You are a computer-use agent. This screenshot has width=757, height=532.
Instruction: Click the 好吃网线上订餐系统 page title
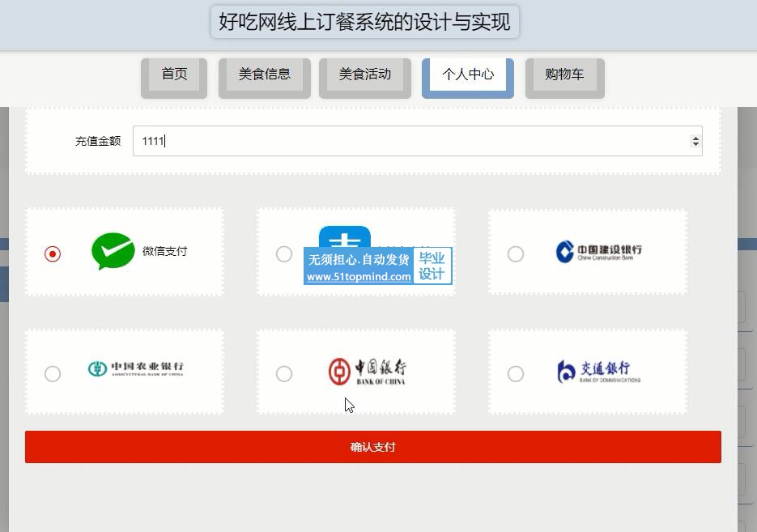tap(365, 22)
